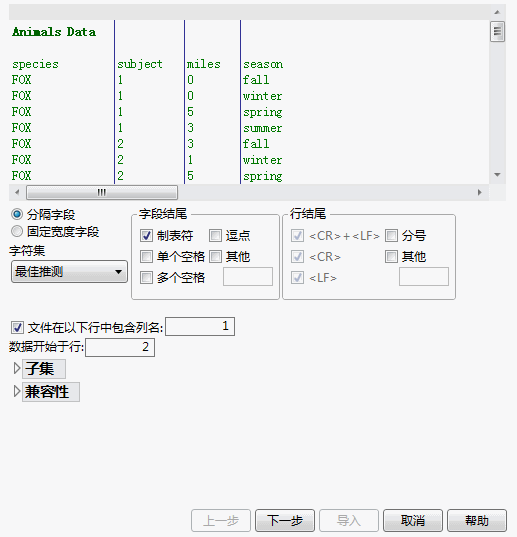
Task: Click the 行结尾 other-character text box
Action: pyautogui.click(x=424, y=276)
